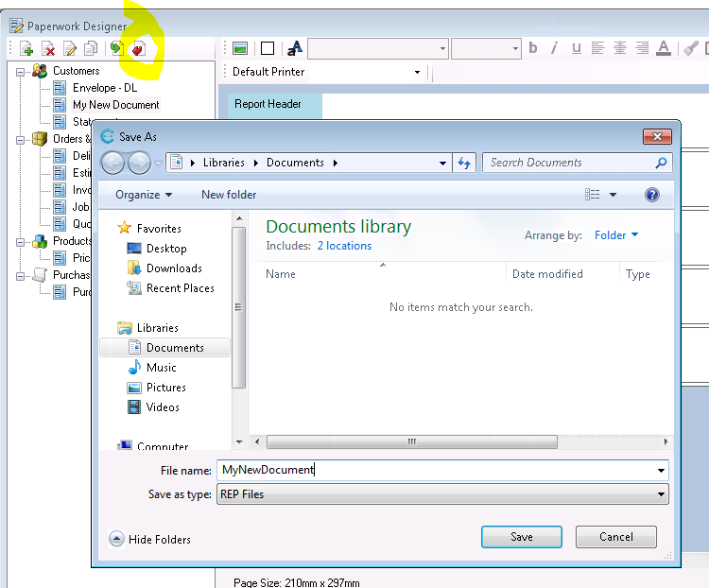The width and height of the screenshot is (709, 588).
Task: Click the delete document icon with red X
Action: (48, 49)
